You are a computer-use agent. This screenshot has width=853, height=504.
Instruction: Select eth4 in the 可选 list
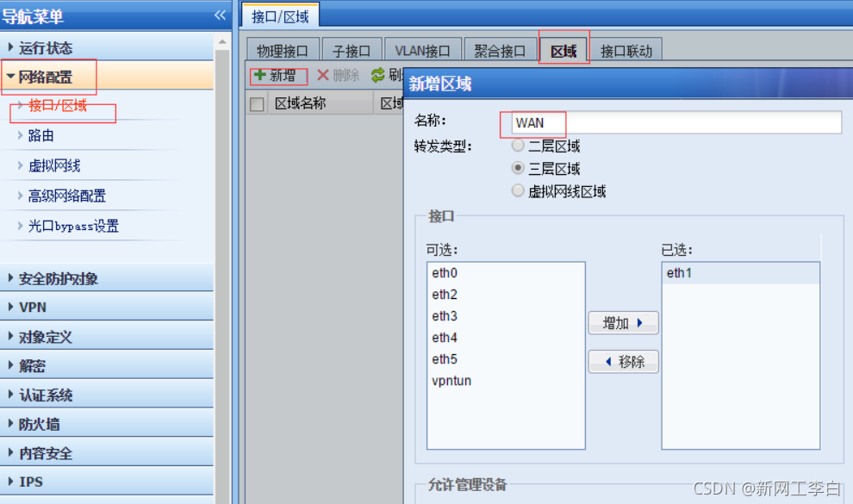[506, 338]
